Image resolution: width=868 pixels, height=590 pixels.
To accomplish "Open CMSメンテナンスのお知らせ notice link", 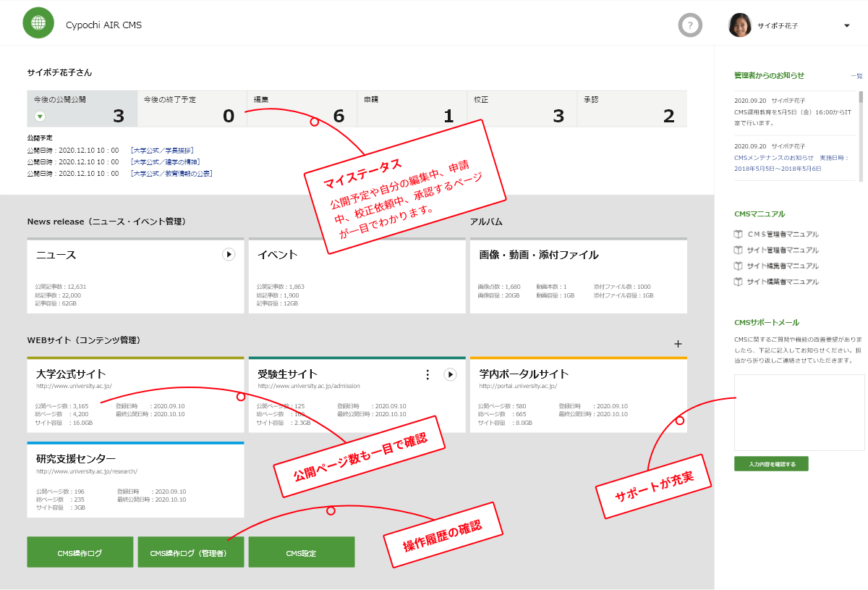I will click(792, 163).
